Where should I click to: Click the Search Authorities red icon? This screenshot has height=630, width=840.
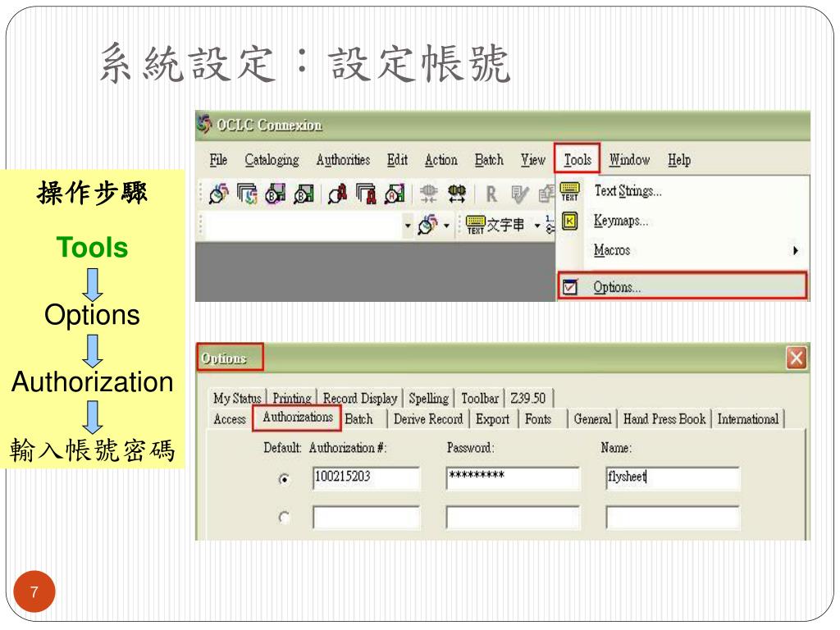[337, 194]
